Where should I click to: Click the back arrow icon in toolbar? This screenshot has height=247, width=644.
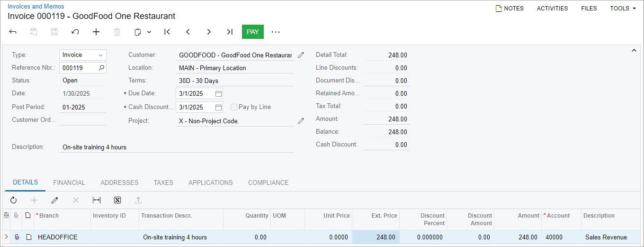click(13, 32)
